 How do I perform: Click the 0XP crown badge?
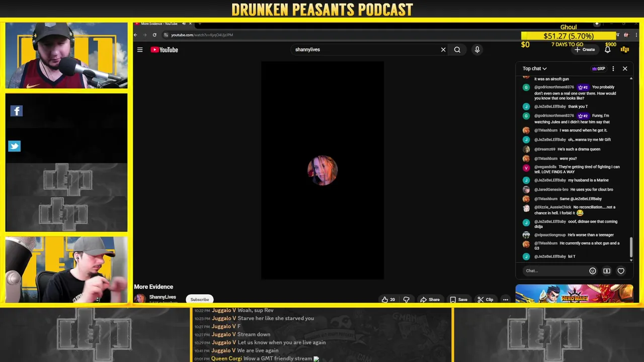598,68
